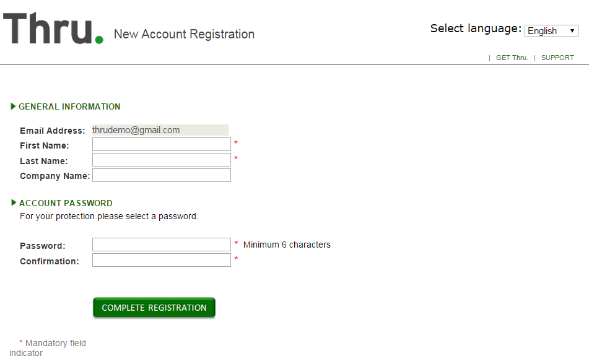The height and width of the screenshot is (364, 589).
Task: Click into the Password field
Action: [162, 245]
